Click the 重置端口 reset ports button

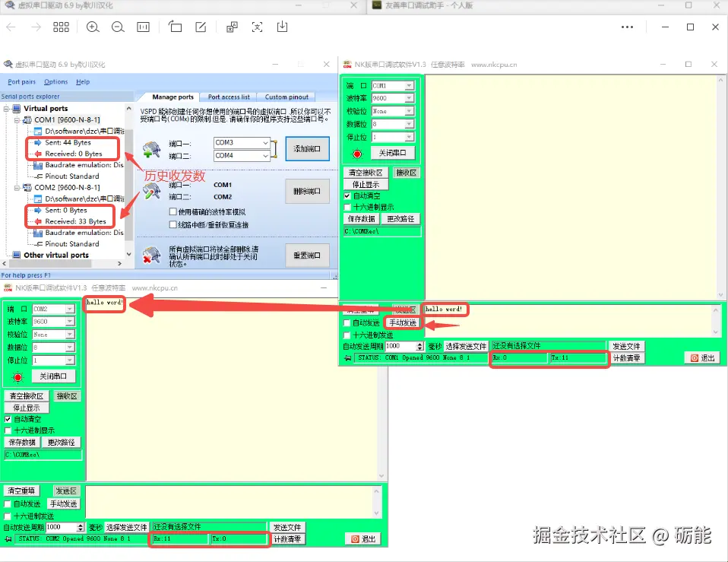coord(307,256)
